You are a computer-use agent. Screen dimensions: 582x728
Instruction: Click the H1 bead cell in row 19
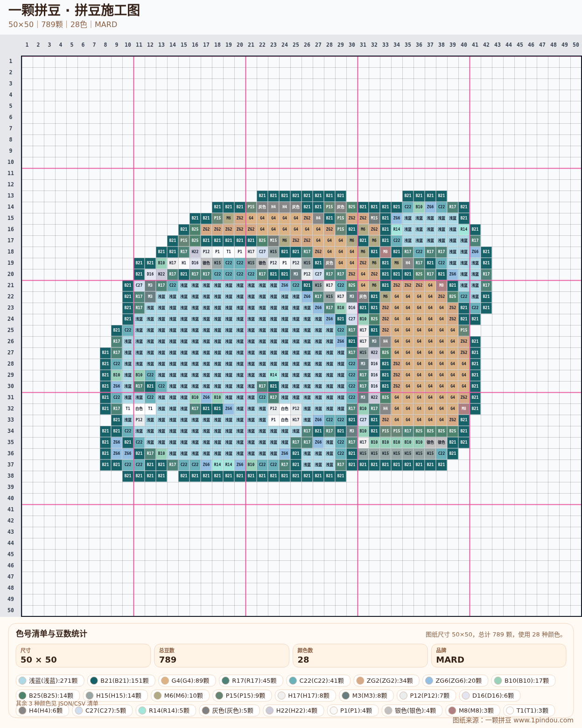(x=184, y=263)
